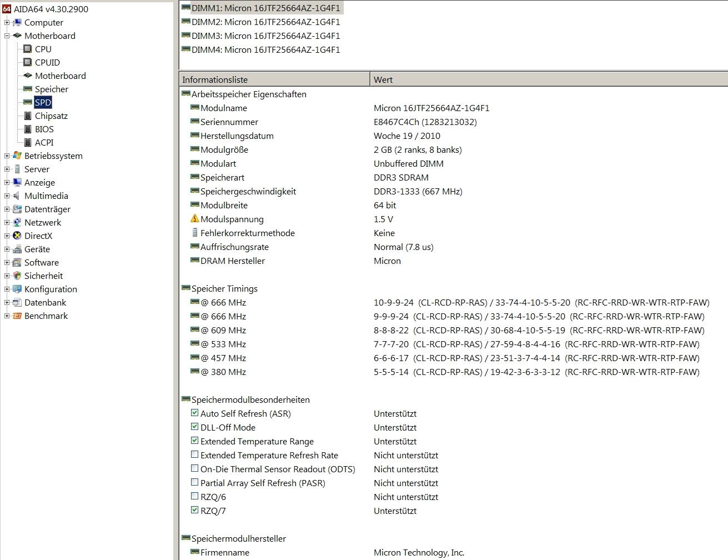Click the CPU chip icon in tree
The width and height of the screenshot is (728, 560).
point(28,49)
